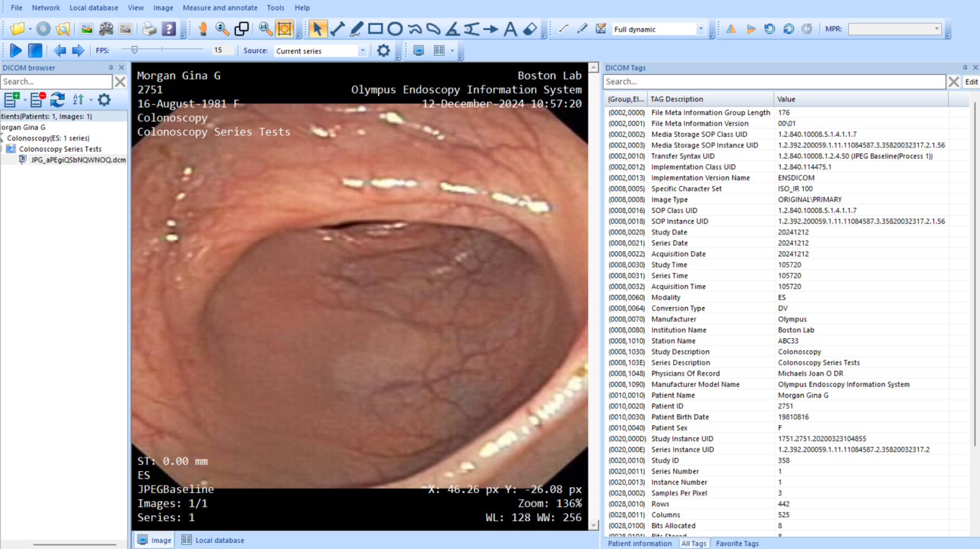Open the Measure and annotate menu

point(220,8)
